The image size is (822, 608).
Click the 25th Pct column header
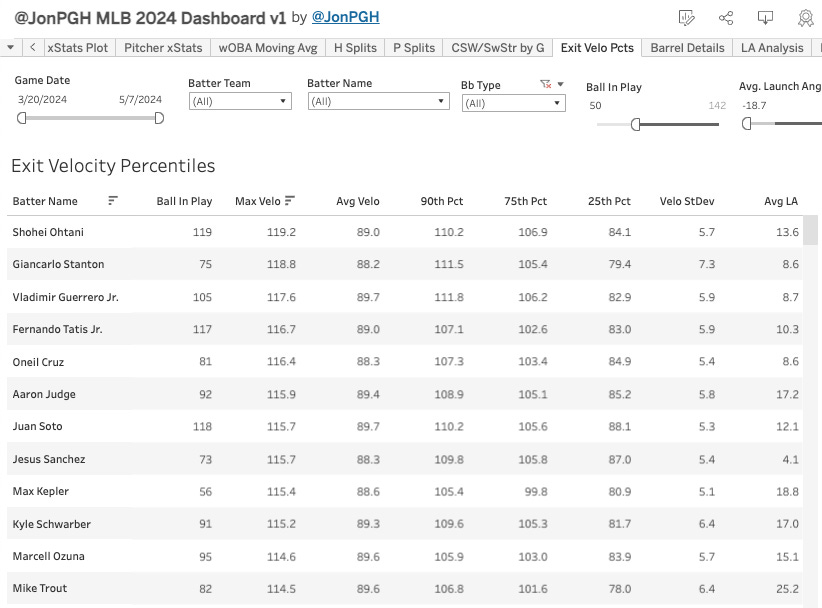tap(609, 201)
